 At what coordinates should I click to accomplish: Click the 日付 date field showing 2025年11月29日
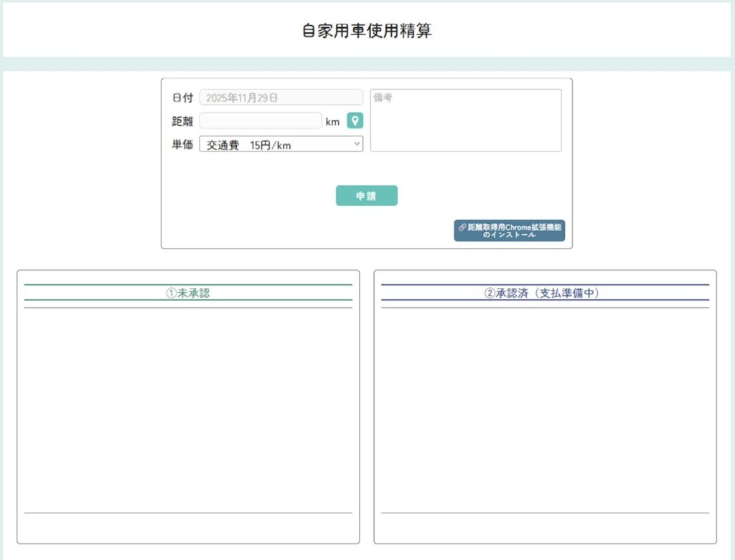click(281, 98)
